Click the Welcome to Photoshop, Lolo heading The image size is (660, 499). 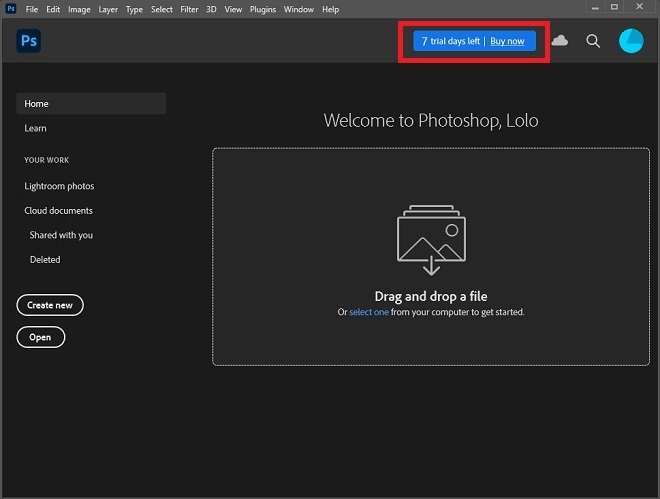431,121
